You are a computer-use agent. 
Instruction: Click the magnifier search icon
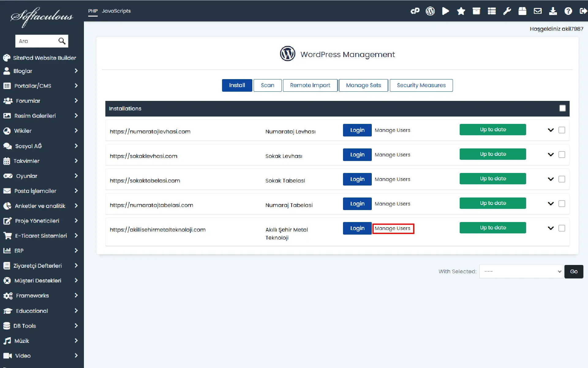pyautogui.click(x=62, y=41)
